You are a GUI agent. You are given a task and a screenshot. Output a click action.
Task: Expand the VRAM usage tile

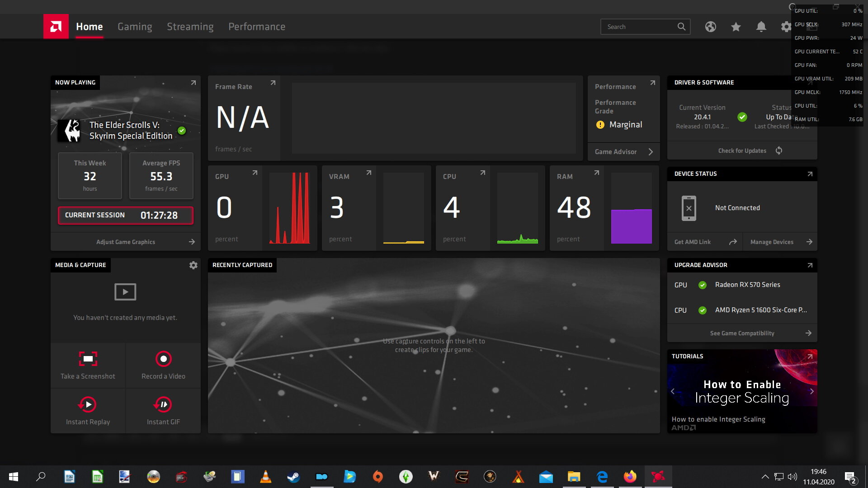pos(368,173)
